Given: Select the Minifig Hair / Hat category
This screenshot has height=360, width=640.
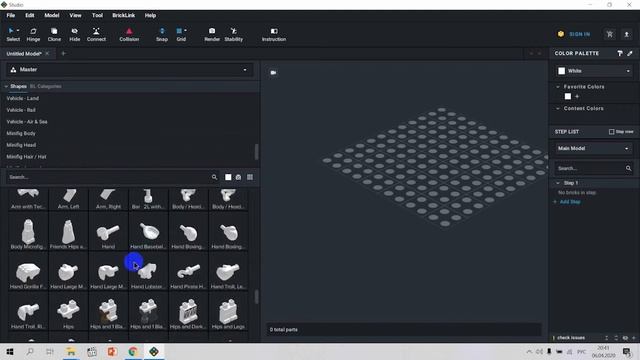Looking at the screenshot, I should (26, 157).
